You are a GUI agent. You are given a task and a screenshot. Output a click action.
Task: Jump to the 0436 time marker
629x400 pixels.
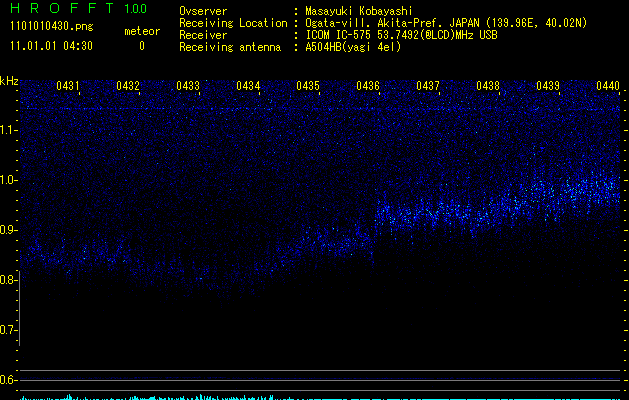click(368, 87)
